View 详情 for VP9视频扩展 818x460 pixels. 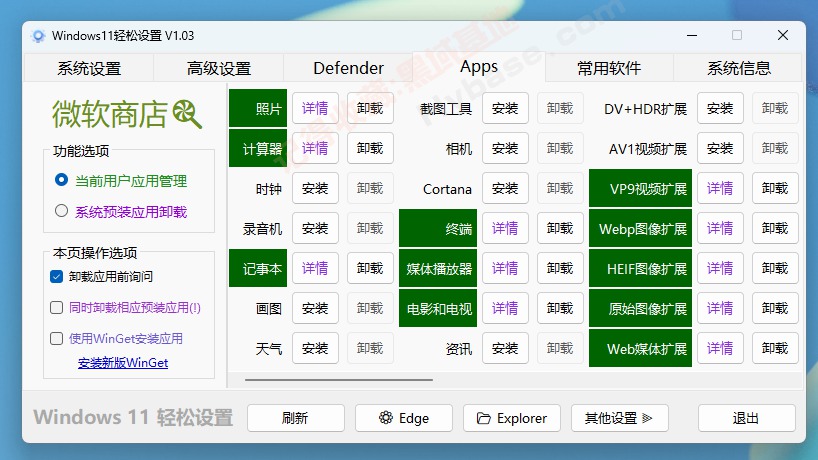pyautogui.click(x=720, y=188)
